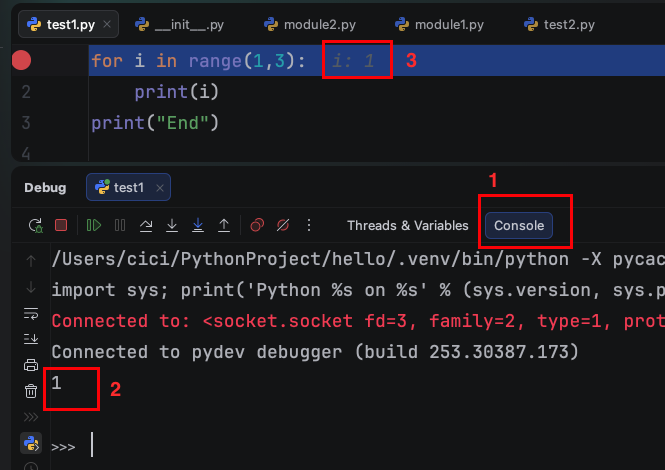Close the test1 debug session tab

pyautogui.click(x=162, y=187)
